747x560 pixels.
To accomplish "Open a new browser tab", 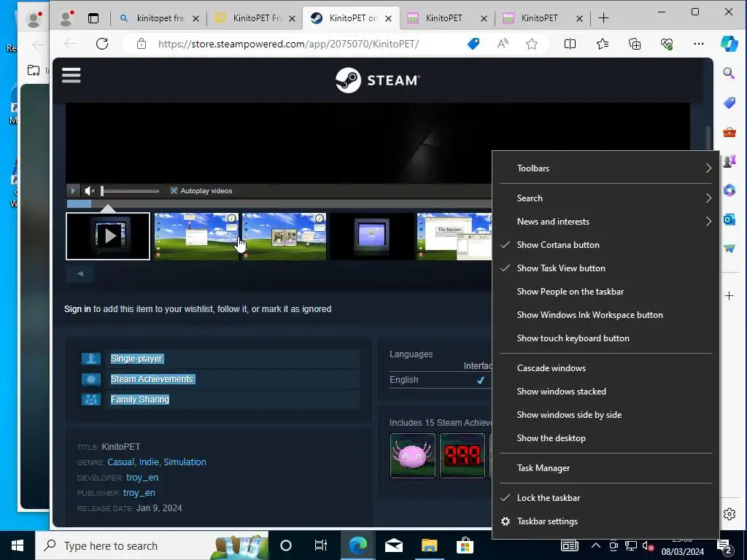I will tap(603, 18).
